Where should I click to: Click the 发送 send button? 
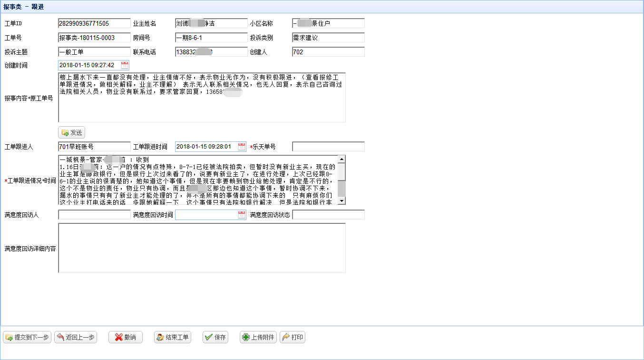[72, 133]
